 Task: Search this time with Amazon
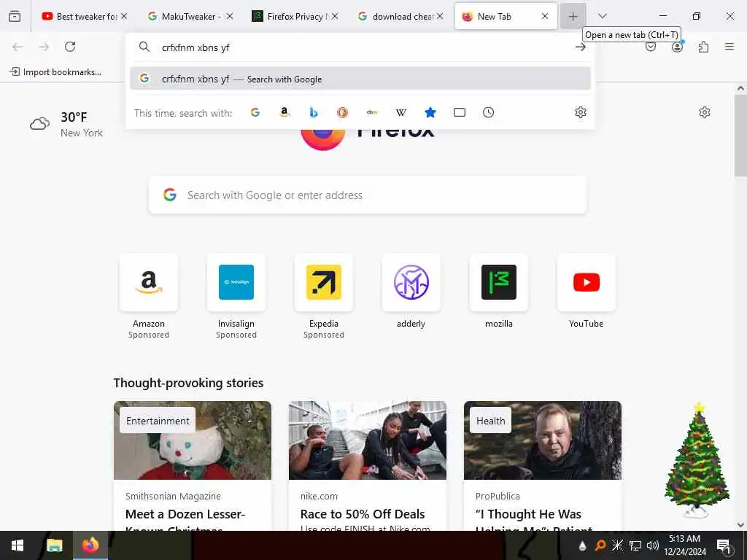click(x=285, y=112)
